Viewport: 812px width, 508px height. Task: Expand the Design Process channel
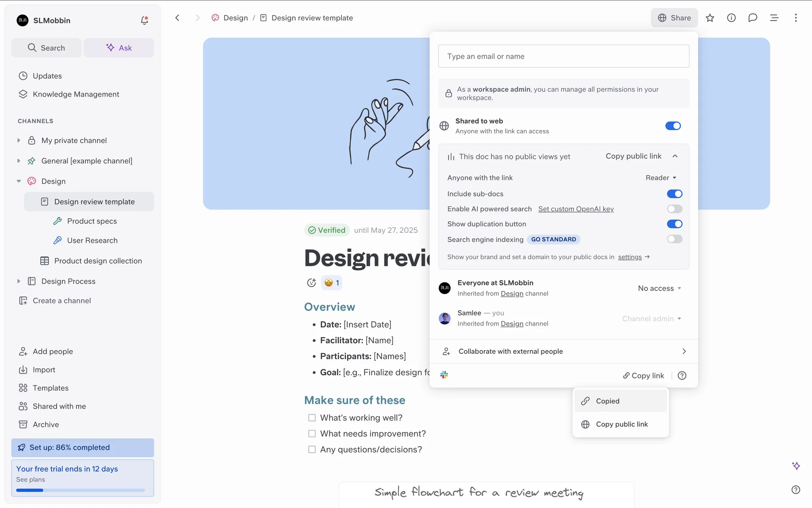point(19,281)
